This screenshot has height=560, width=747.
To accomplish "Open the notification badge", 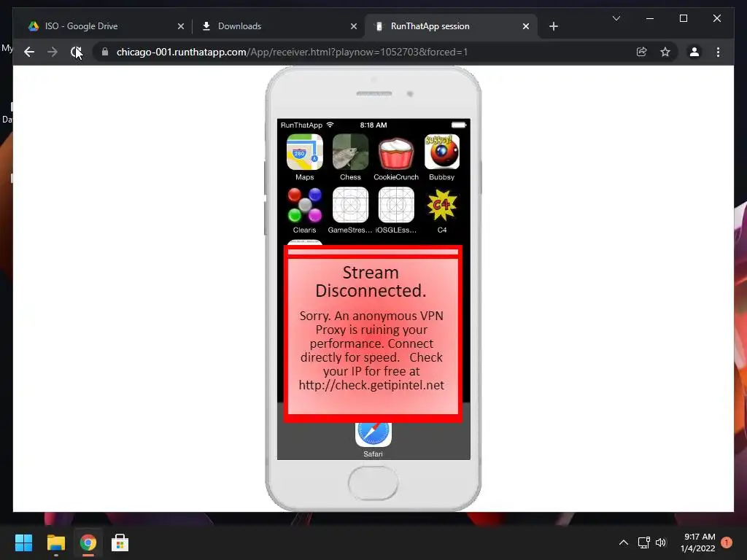I will [727, 542].
